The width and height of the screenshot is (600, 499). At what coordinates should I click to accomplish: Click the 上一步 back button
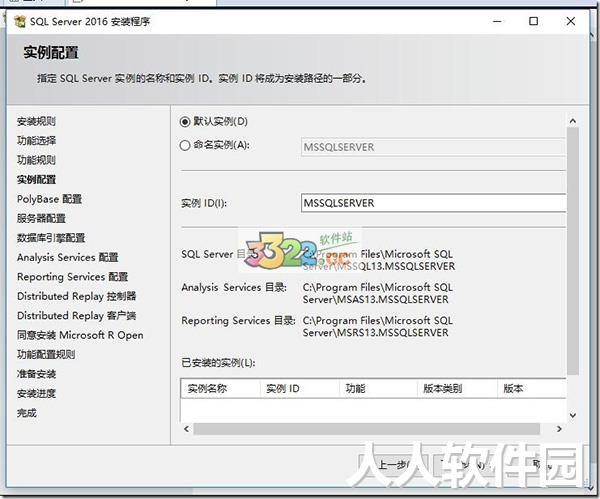point(392,465)
